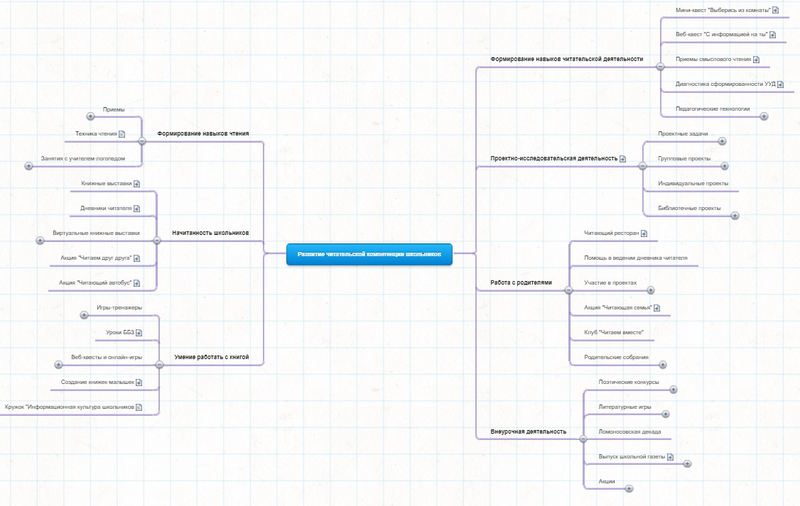Image resolution: width=800 pixels, height=506 pixels.
Task: Select the Умение работать с книгой topic
Action: tap(212, 357)
